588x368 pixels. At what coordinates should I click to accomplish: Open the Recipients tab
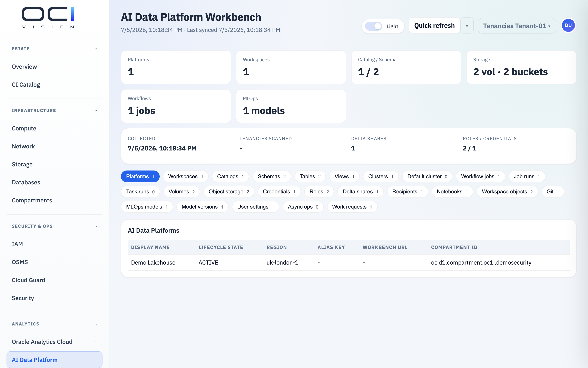408,192
